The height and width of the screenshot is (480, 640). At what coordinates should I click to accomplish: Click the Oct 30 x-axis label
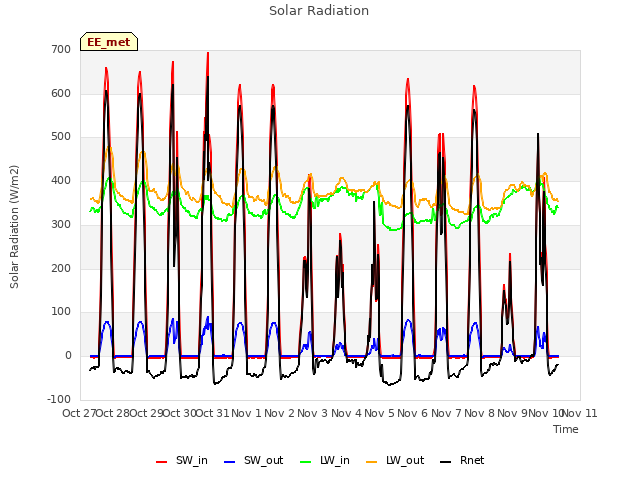(180, 413)
